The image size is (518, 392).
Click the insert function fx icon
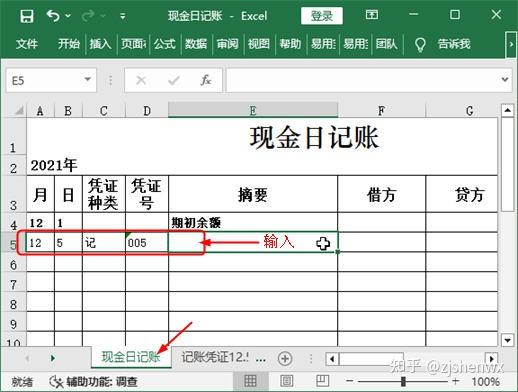(x=206, y=80)
